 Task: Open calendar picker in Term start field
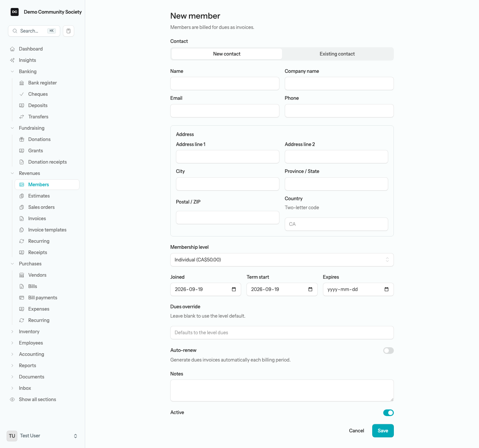point(310,289)
